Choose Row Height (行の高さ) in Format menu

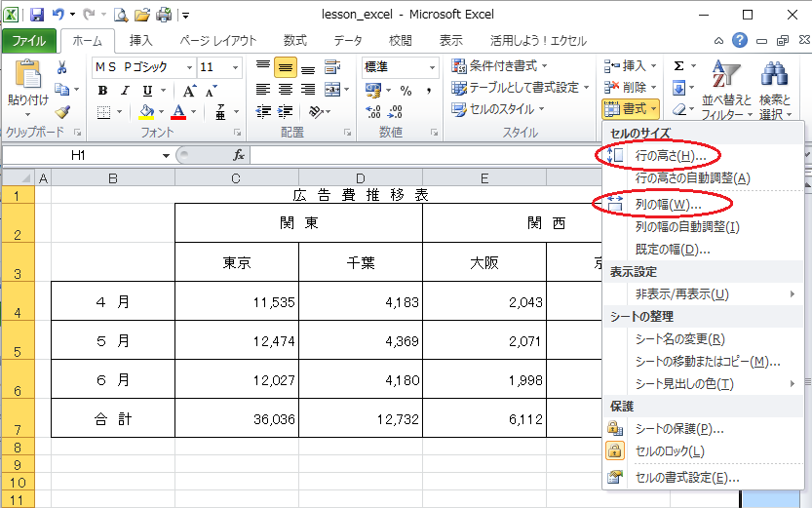(703, 155)
